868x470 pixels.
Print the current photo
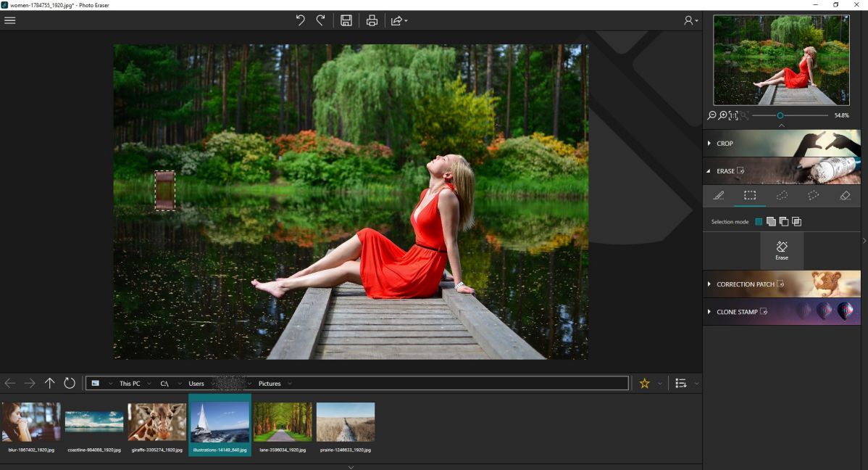372,20
